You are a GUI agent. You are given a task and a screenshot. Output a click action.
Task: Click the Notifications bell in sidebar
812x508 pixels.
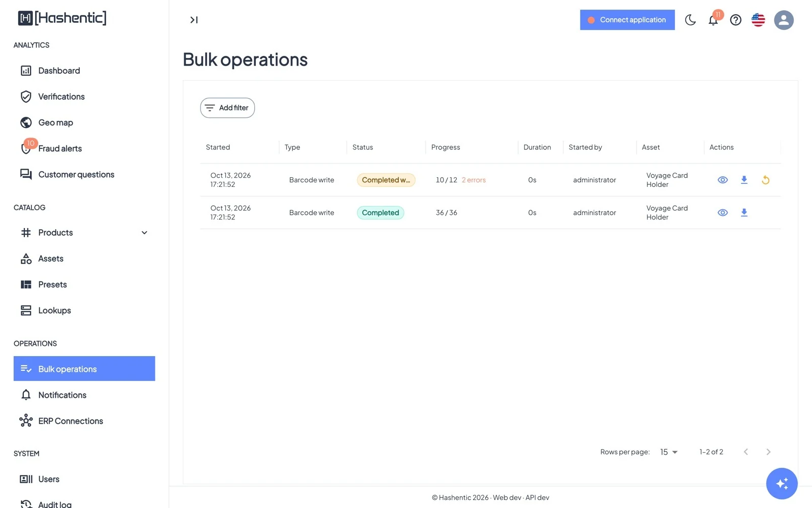tap(26, 395)
